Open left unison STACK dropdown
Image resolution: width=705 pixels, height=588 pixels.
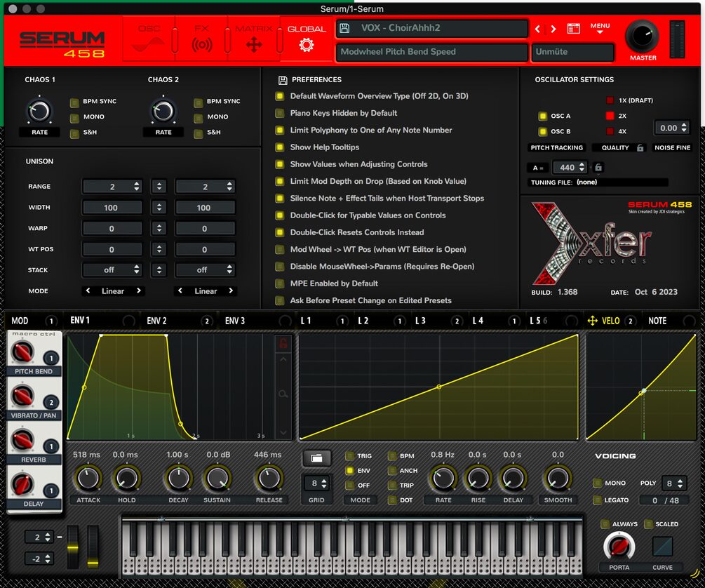(112, 270)
